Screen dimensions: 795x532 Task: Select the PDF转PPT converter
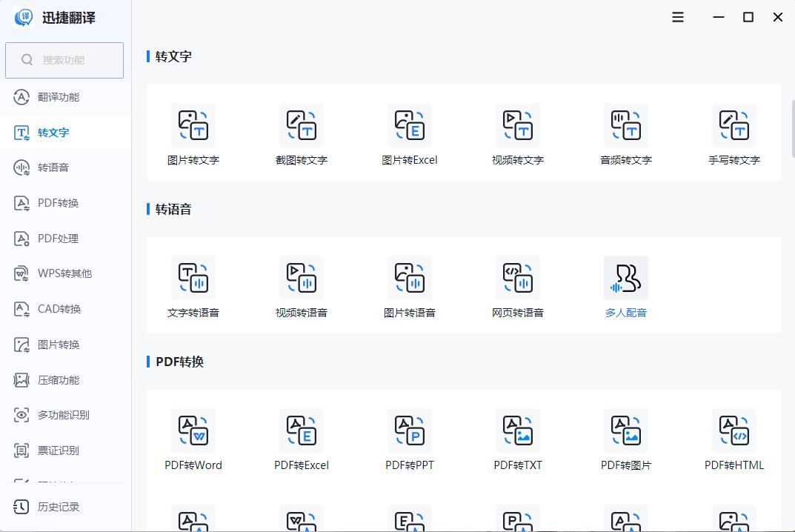pyautogui.click(x=410, y=440)
